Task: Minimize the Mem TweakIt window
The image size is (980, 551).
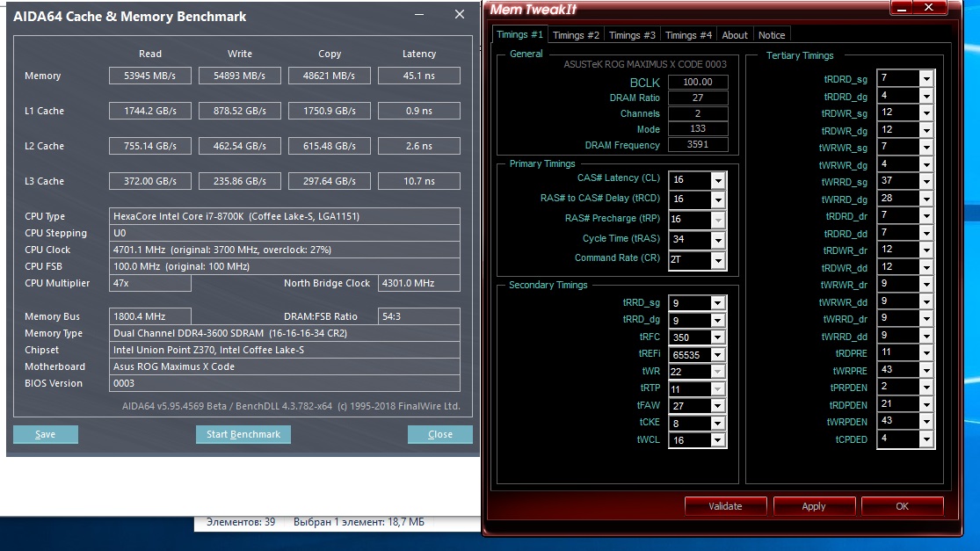Action: pos(901,8)
